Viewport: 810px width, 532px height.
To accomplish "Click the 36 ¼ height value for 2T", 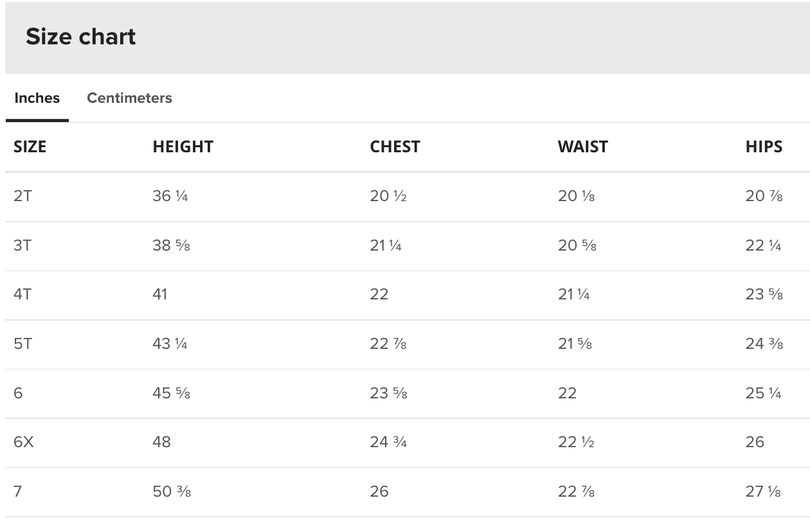I will pos(170,196).
